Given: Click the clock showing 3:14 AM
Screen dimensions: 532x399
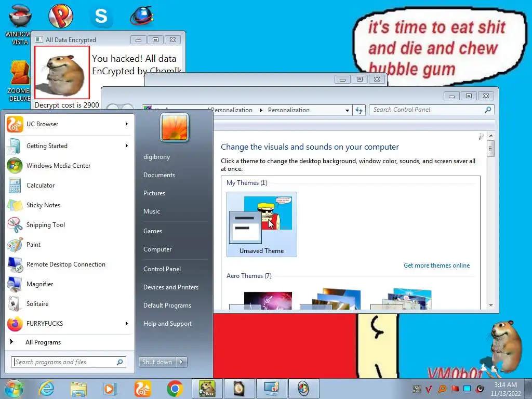Looking at the screenshot, I should click(x=506, y=389).
